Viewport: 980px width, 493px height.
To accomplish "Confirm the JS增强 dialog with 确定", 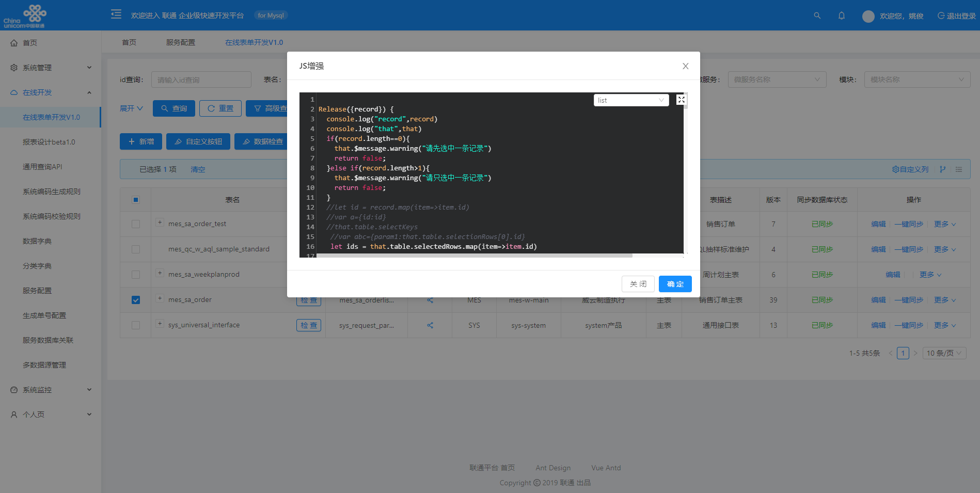I will pyautogui.click(x=675, y=284).
